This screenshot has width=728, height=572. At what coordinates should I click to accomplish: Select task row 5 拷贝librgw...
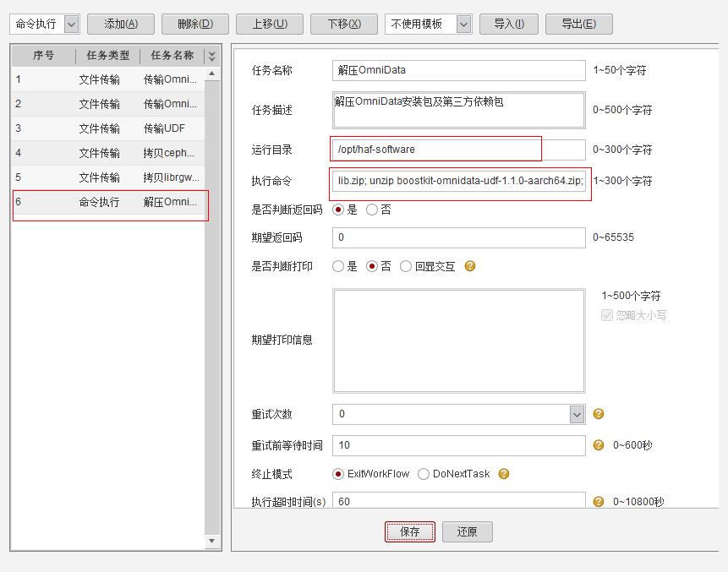(107, 177)
